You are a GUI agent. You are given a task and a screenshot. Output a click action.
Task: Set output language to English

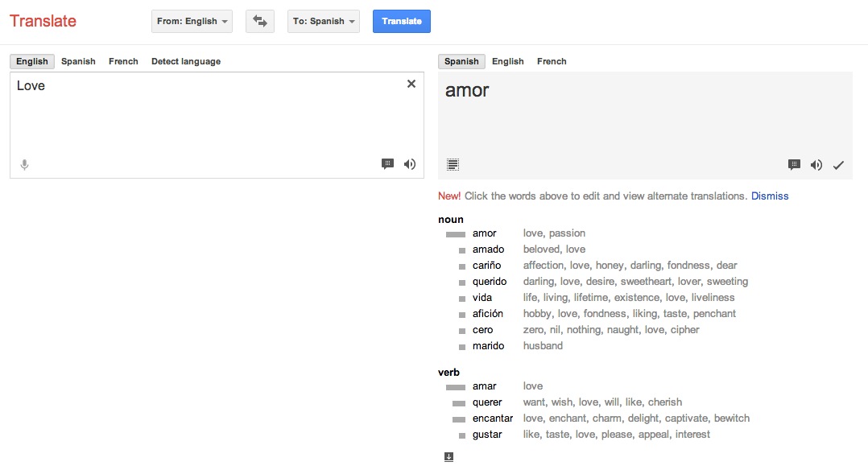507,60
